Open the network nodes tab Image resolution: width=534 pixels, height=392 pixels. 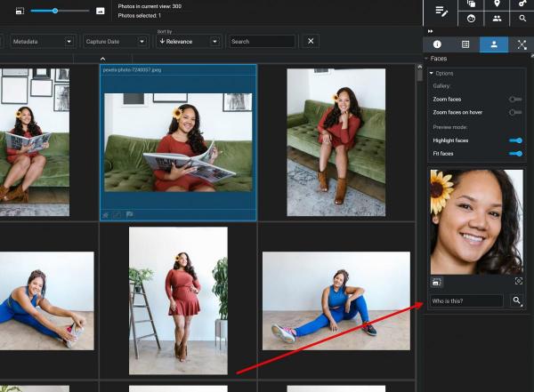pyautogui.click(x=522, y=44)
